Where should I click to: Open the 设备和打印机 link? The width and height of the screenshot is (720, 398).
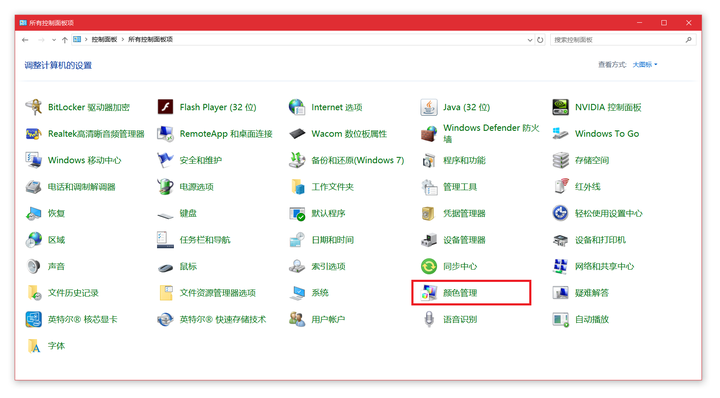[600, 240]
